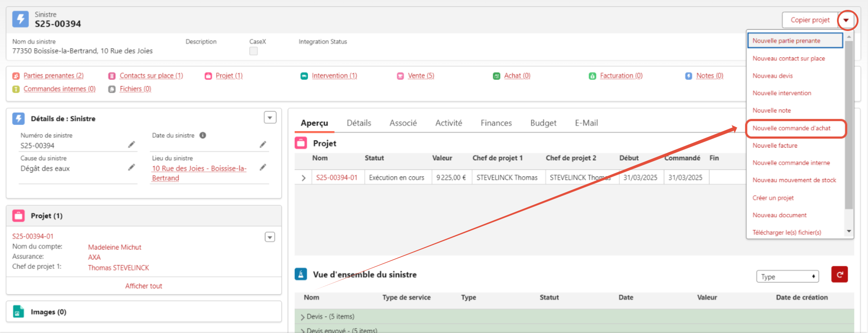This screenshot has width=868, height=333.
Task: Click the menu scrollbar down arrow
Action: [x=849, y=231]
